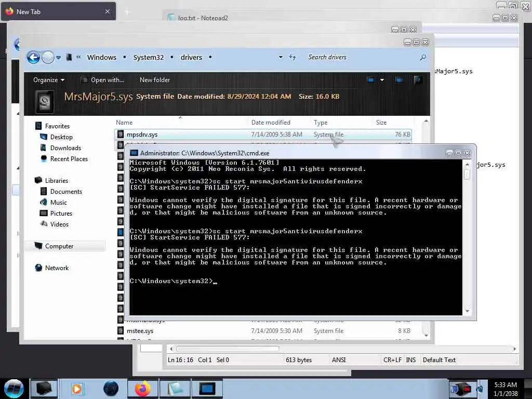Open recent locations dropdown arrow
Viewport: 532px width, 399px height.
(x=58, y=58)
